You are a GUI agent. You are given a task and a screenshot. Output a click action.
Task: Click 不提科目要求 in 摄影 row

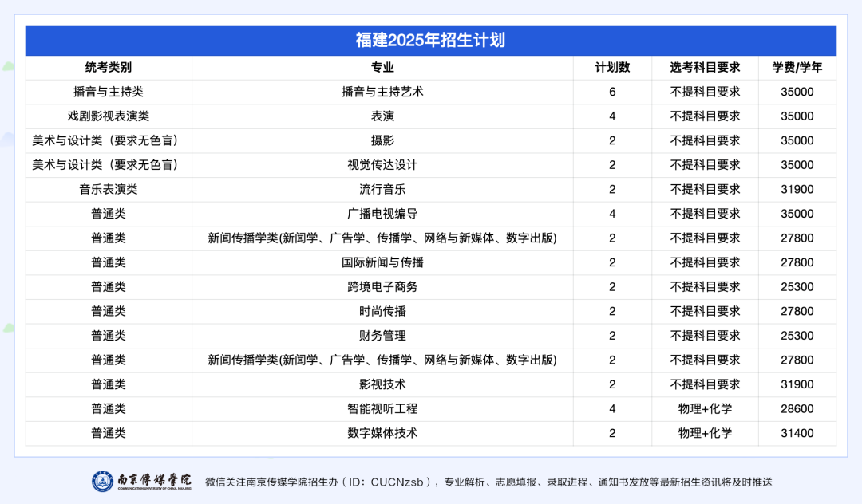[705, 140]
